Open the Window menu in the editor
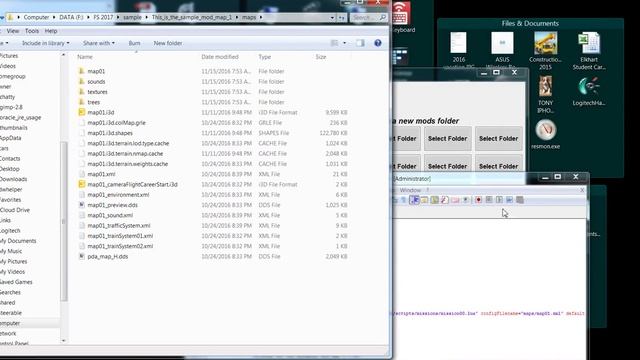 pyautogui.click(x=410, y=190)
